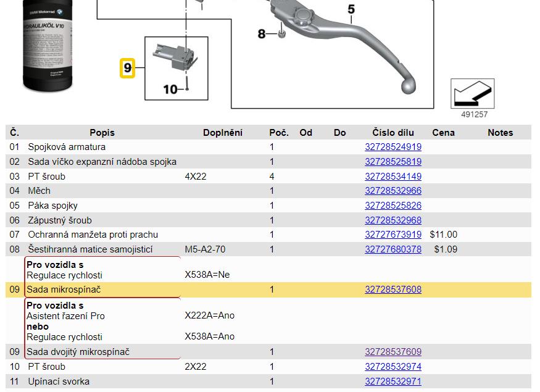Open Měch part link 32728532966
540x392 pixels.
[393, 191]
